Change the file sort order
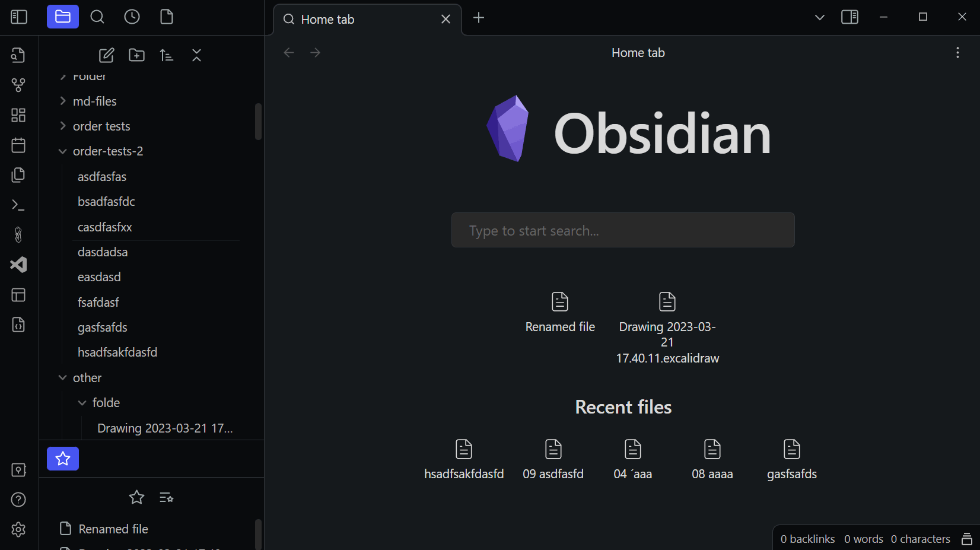 coord(166,55)
